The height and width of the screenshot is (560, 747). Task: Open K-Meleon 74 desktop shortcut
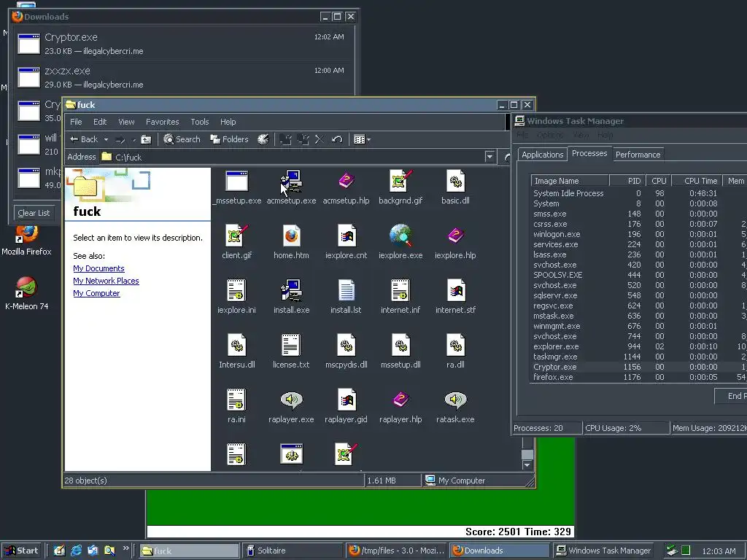click(x=26, y=293)
